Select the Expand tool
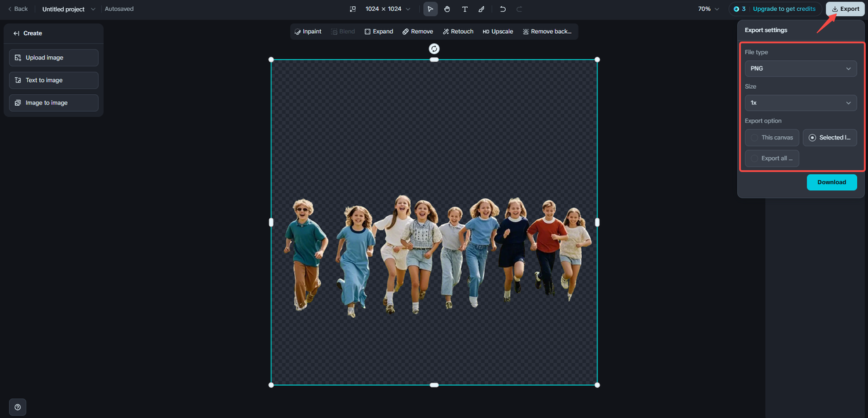868x418 pixels. pos(378,31)
